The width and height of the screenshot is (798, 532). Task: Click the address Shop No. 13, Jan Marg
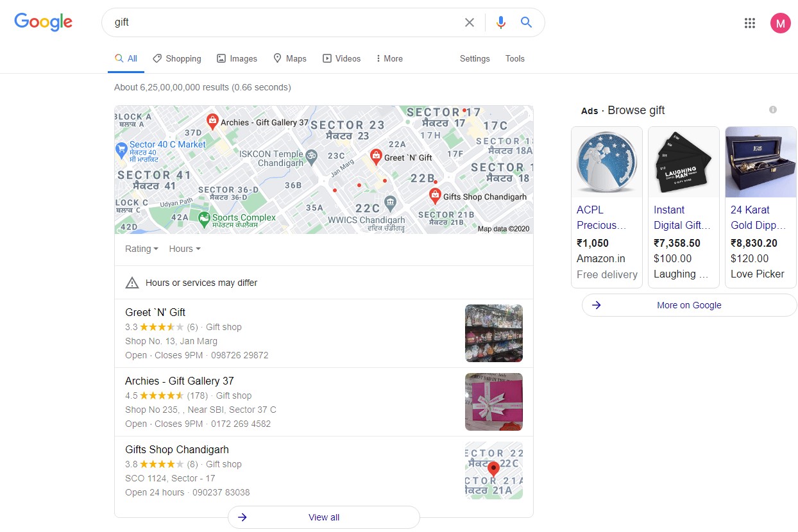(171, 341)
